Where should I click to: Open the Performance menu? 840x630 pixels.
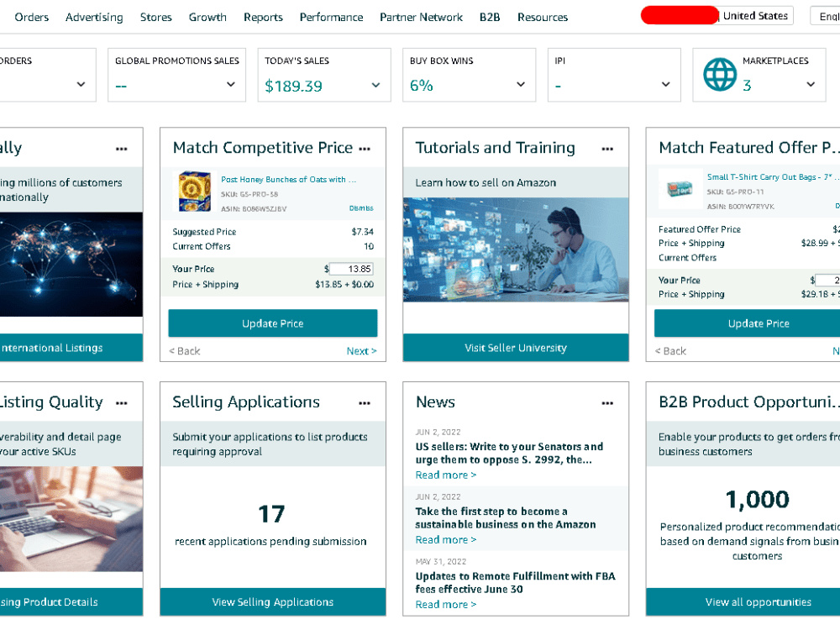tap(331, 17)
